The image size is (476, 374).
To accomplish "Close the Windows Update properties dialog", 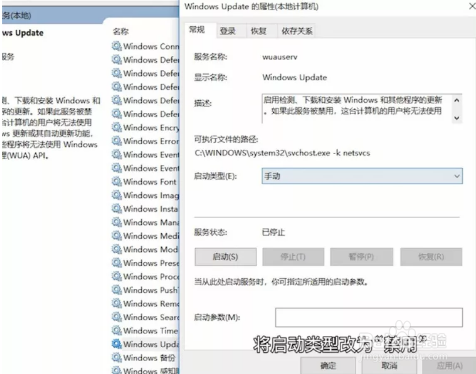I will coord(472,6).
